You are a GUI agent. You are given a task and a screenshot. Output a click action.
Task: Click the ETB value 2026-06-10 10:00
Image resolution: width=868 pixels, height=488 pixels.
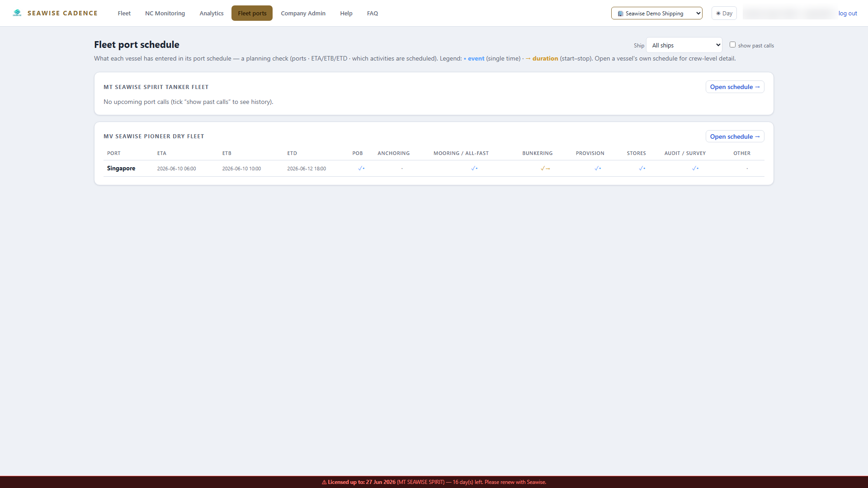pos(241,169)
